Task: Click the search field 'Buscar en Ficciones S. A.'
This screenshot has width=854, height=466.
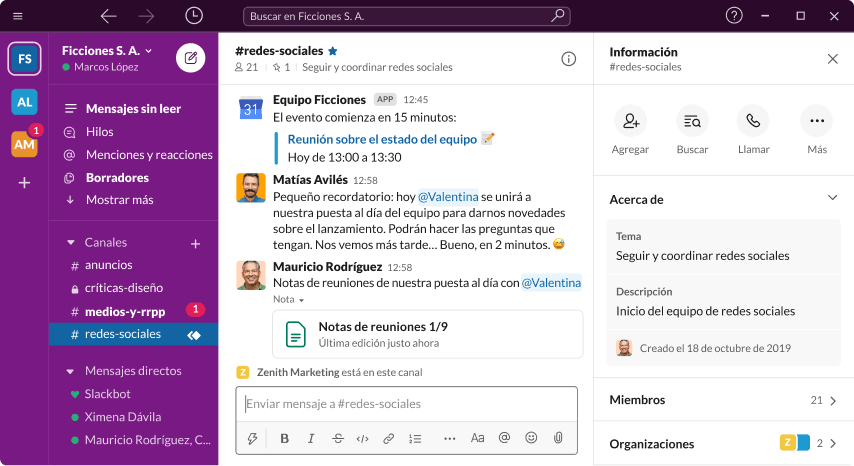Action: 406,16
